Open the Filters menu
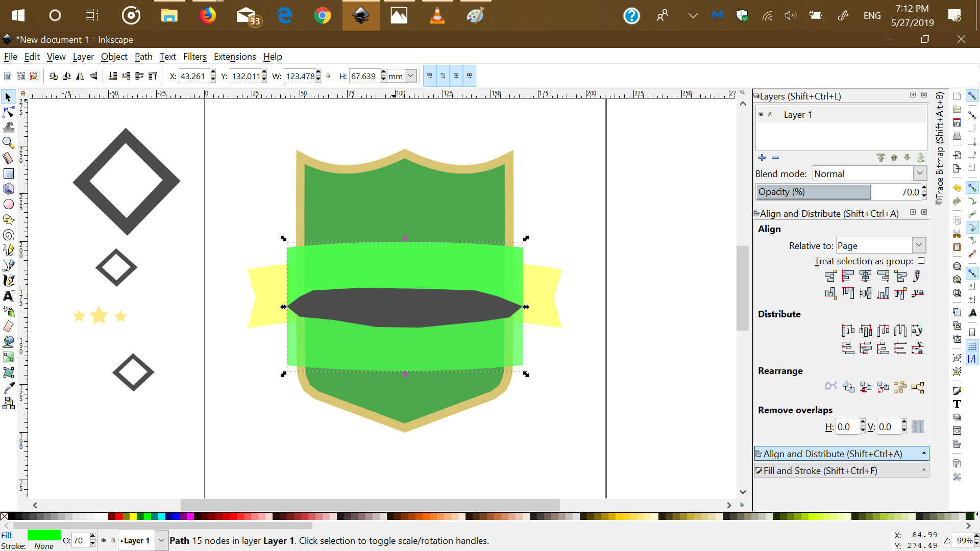 click(194, 57)
